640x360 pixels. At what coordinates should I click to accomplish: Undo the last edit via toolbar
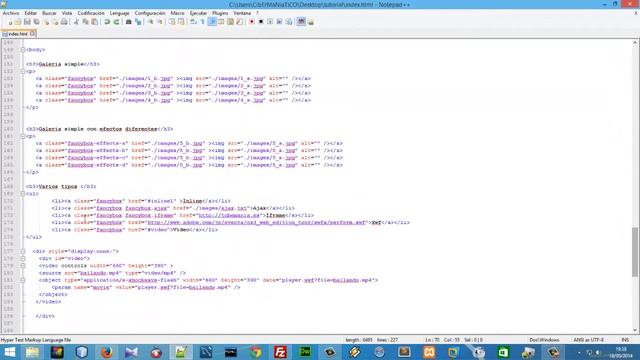107,22
